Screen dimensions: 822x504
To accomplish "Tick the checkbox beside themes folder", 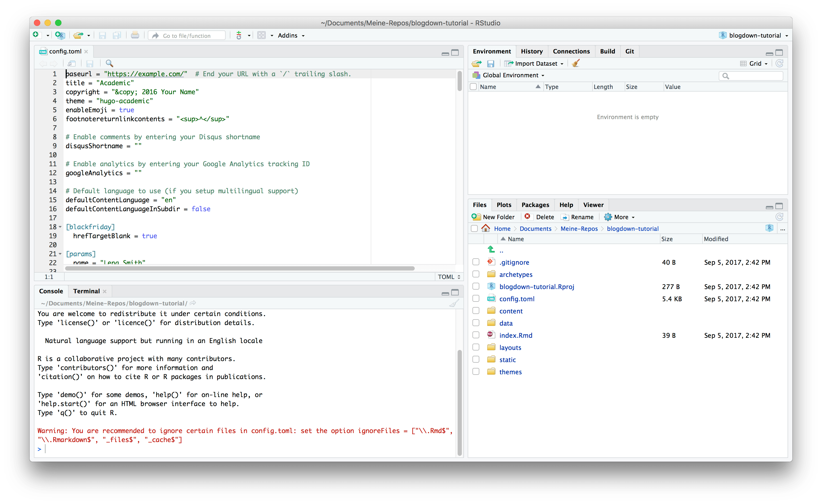I will coord(476,372).
